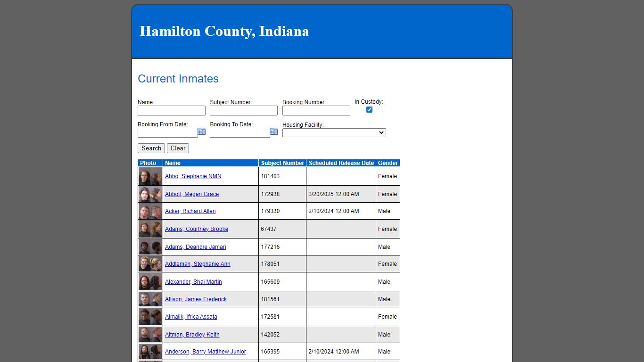Click photo thumbnail for Addleman, Stephanie Ann

tap(150, 264)
